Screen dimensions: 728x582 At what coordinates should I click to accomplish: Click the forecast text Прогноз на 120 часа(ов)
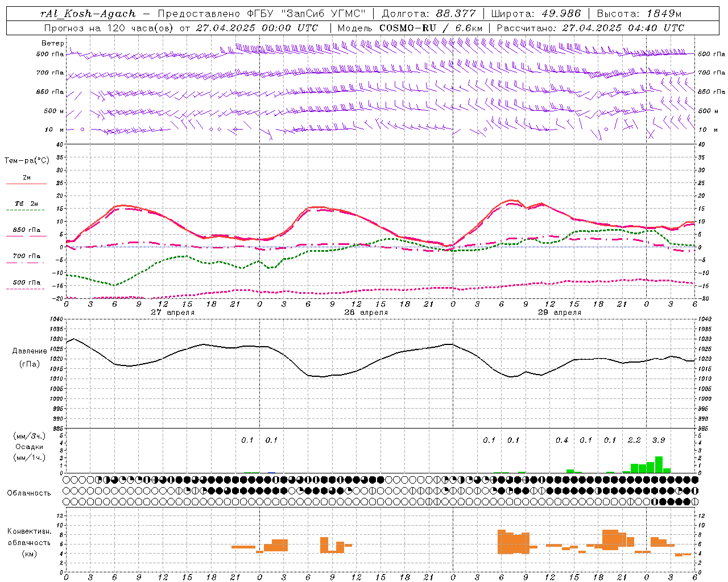110,28
